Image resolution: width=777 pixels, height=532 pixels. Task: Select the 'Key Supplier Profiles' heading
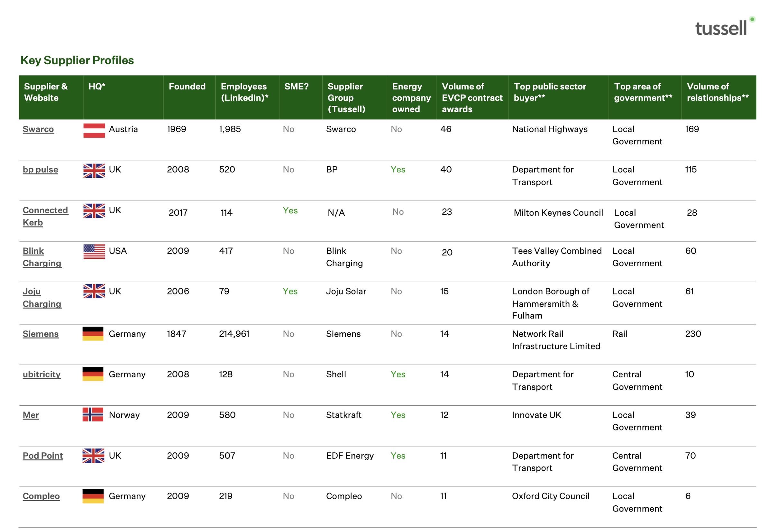tap(77, 60)
